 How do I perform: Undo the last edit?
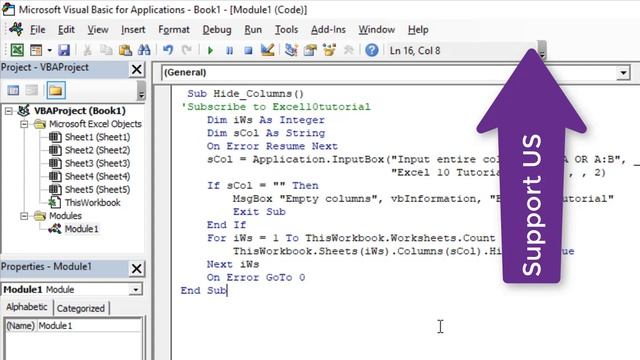(x=168, y=50)
